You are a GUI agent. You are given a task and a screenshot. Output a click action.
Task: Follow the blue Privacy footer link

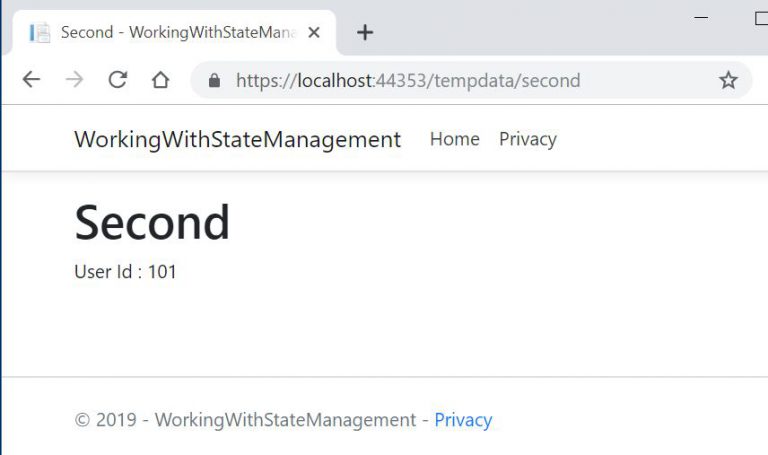click(x=463, y=420)
